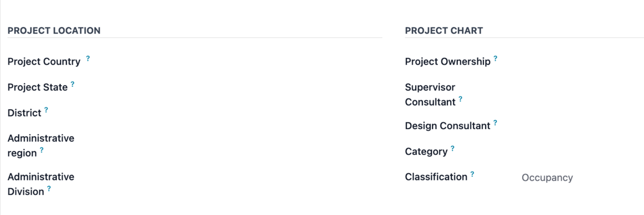Click the Design Consultant label
Screen dimensions: 644x215
(448, 126)
